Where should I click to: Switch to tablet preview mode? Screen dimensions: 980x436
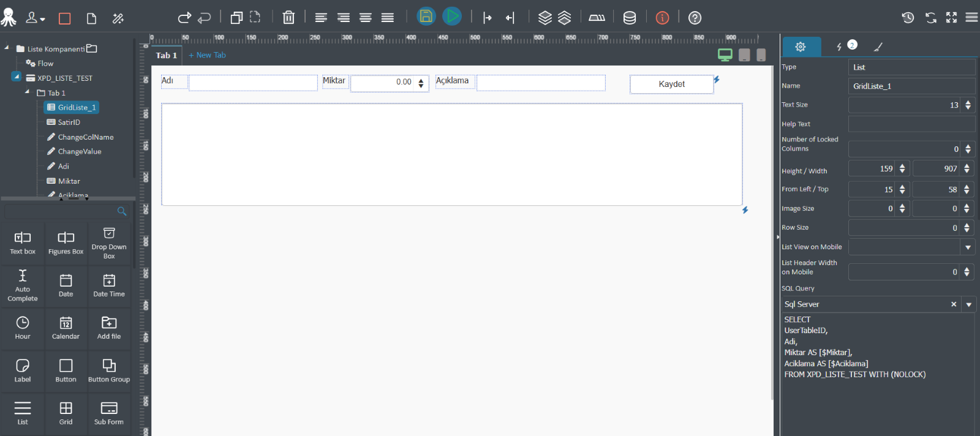[744, 55]
